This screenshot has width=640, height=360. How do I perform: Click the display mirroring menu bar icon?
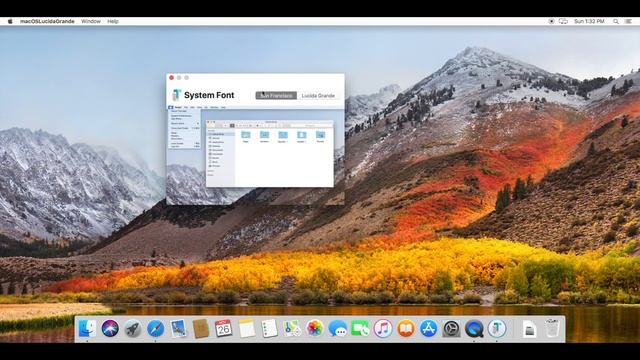[563, 21]
